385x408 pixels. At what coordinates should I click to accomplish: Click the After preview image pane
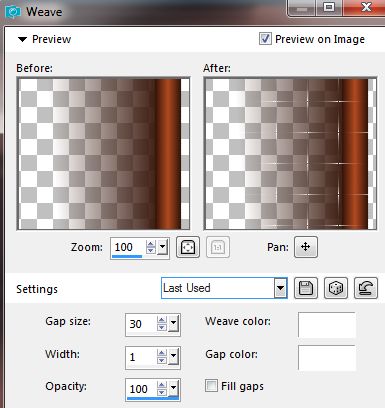(290, 153)
